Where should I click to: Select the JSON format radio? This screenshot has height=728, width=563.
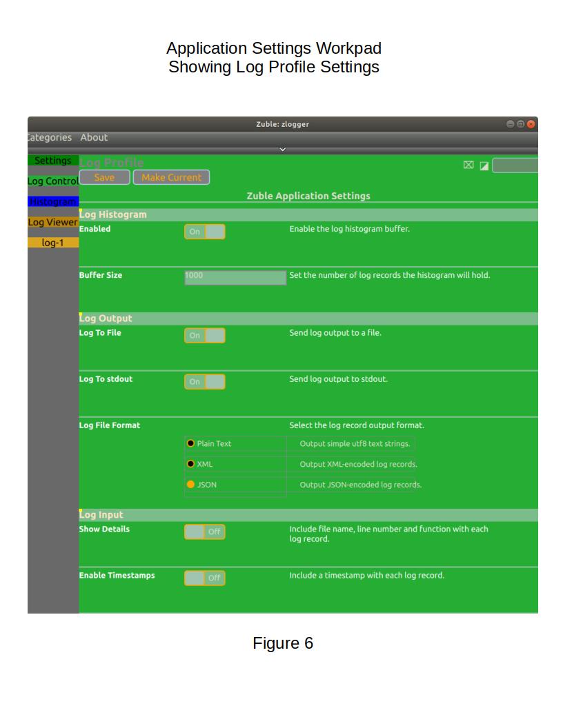point(190,484)
